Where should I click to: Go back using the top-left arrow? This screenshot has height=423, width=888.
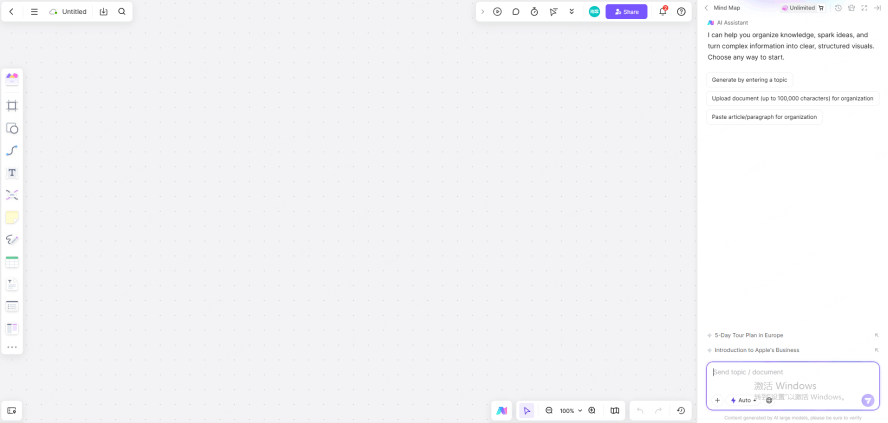(11, 11)
